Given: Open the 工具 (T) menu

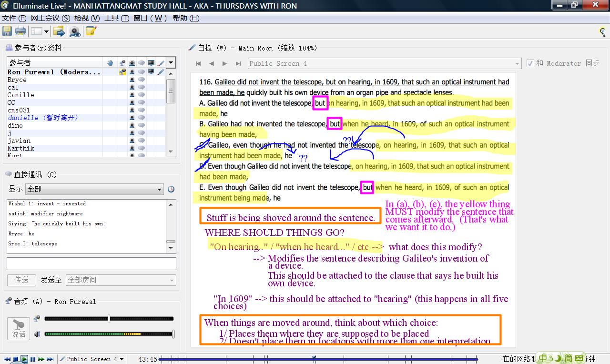Looking at the screenshot, I should coord(117,18).
